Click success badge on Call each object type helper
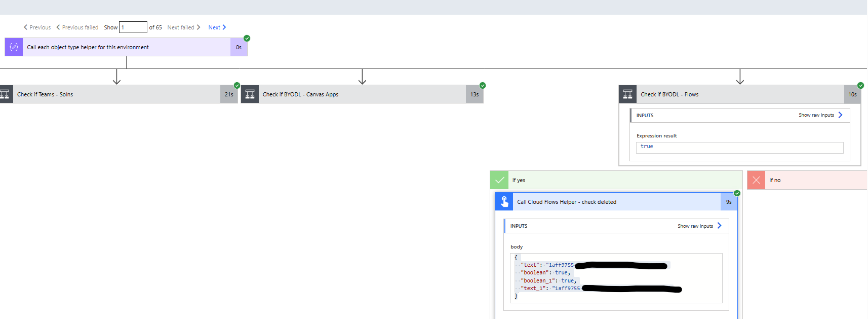This screenshot has height=319, width=868. tap(247, 38)
